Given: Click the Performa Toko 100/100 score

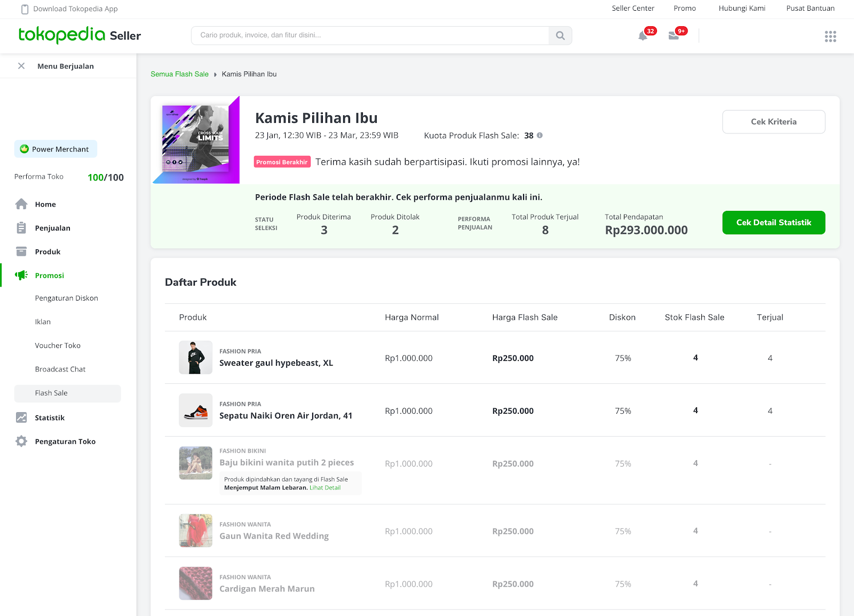Looking at the screenshot, I should 105,177.
